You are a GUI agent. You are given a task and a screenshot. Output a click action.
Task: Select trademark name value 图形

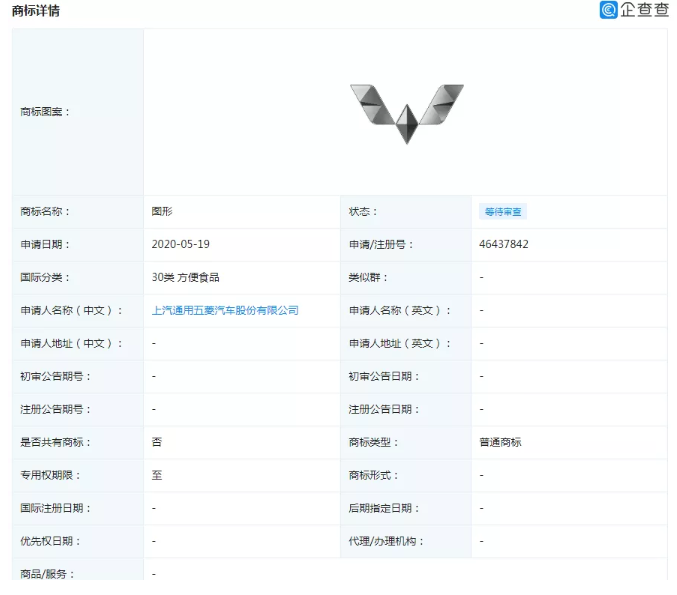coord(162,211)
